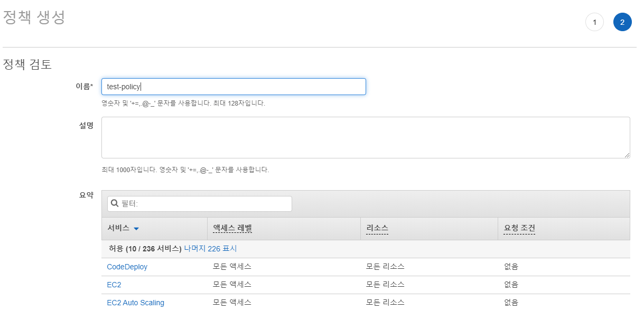The width and height of the screenshot is (644, 310).
Task: Click the 필터 search field
Action: [x=200, y=204]
